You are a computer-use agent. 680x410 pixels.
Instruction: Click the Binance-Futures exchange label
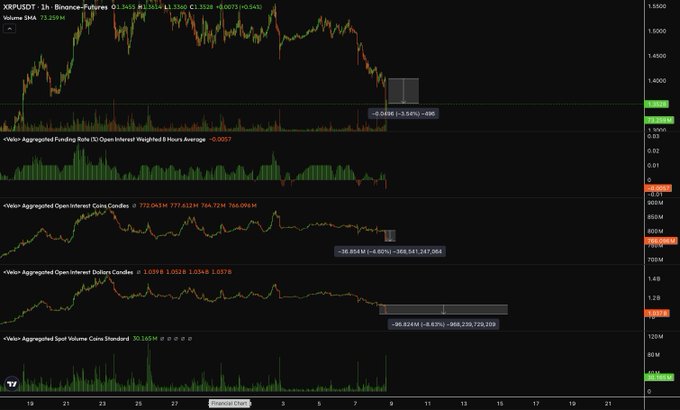click(x=81, y=7)
